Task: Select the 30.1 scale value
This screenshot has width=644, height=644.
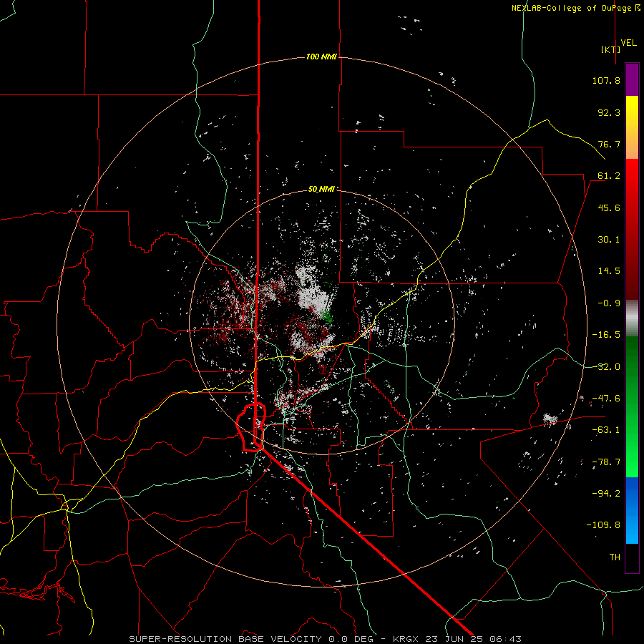Action: pos(609,240)
